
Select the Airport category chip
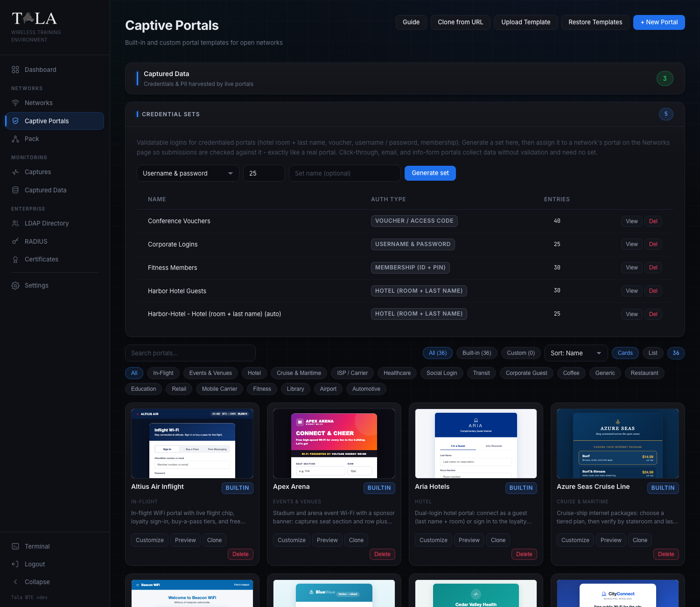click(x=328, y=389)
